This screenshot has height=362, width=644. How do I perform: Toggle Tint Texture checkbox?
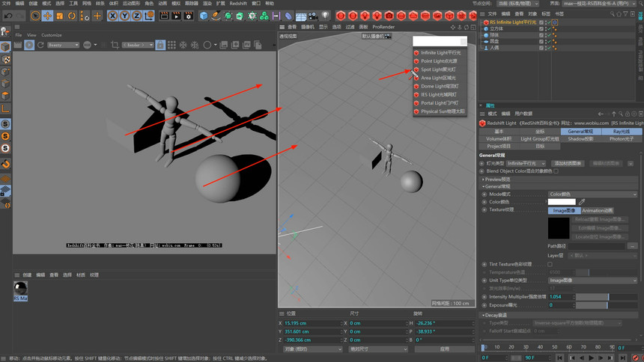coord(550,264)
